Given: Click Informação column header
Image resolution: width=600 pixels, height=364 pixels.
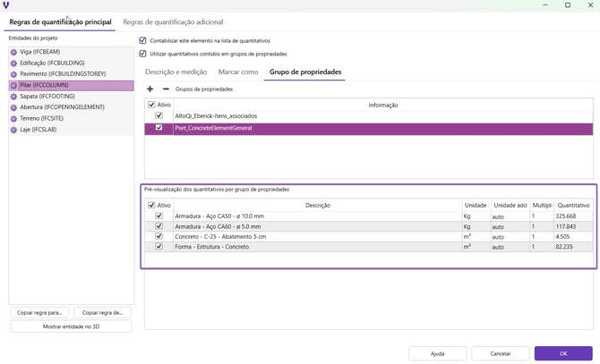Looking at the screenshot, I should [383, 105].
